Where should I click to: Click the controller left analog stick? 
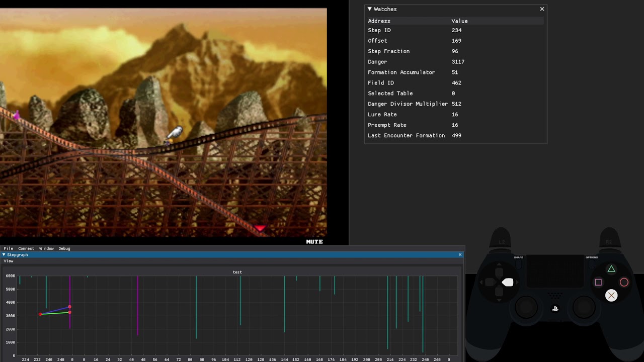[526, 306]
